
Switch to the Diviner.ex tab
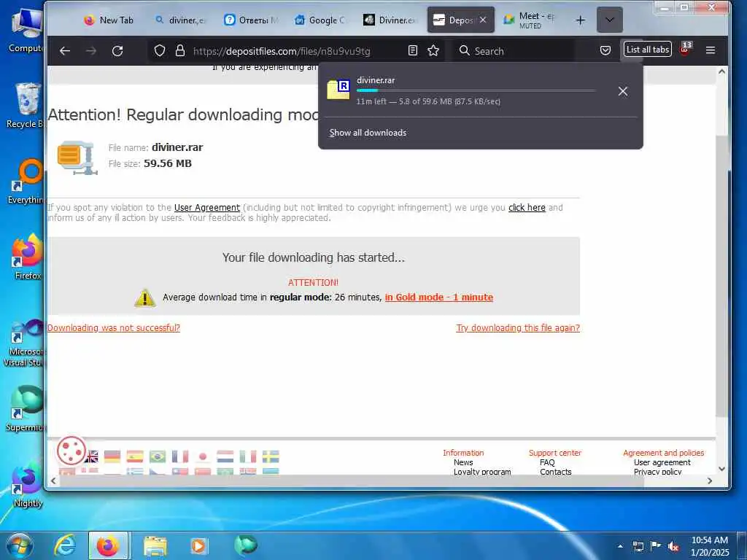pos(391,20)
